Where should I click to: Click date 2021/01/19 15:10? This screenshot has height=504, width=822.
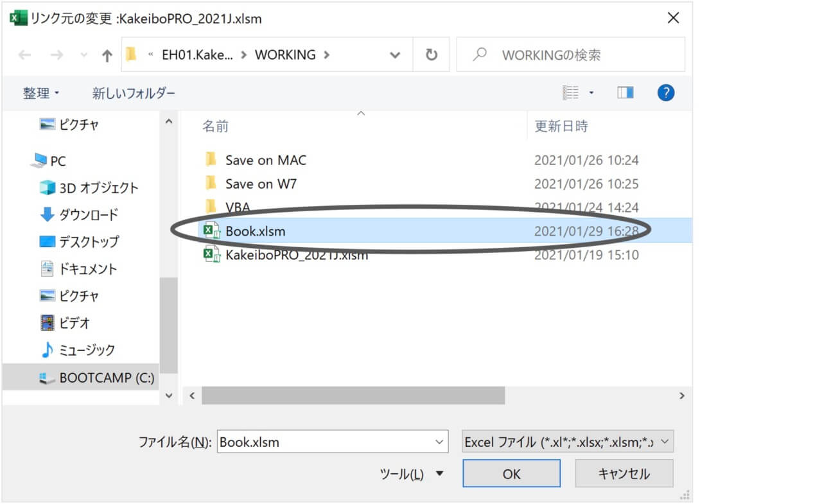click(x=586, y=255)
